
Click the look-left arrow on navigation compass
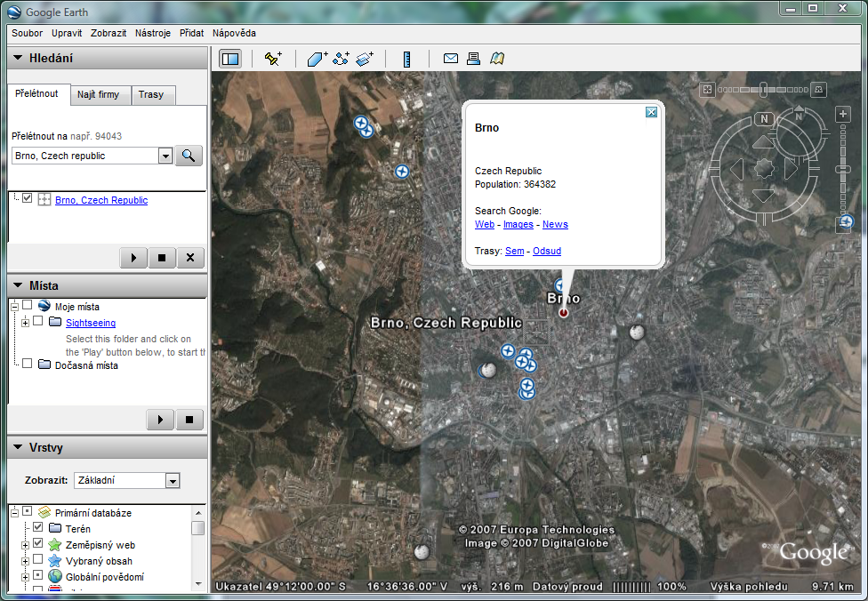click(x=736, y=169)
